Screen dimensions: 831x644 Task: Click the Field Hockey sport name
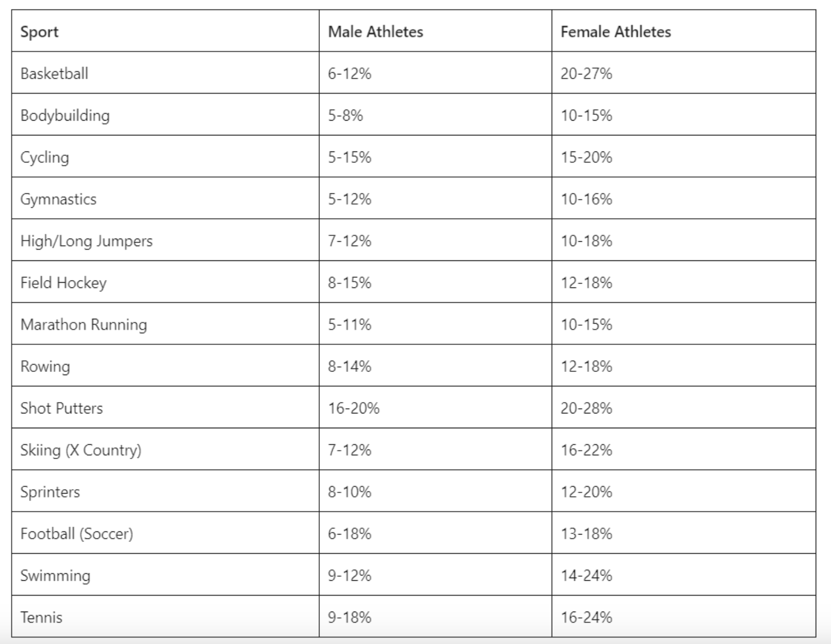63,283
